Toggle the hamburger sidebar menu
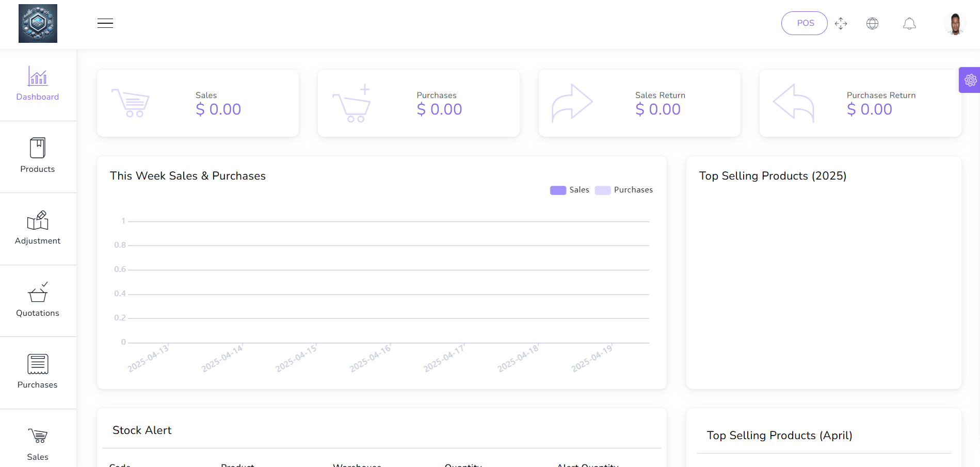The image size is (980, 467). [105, 23]
